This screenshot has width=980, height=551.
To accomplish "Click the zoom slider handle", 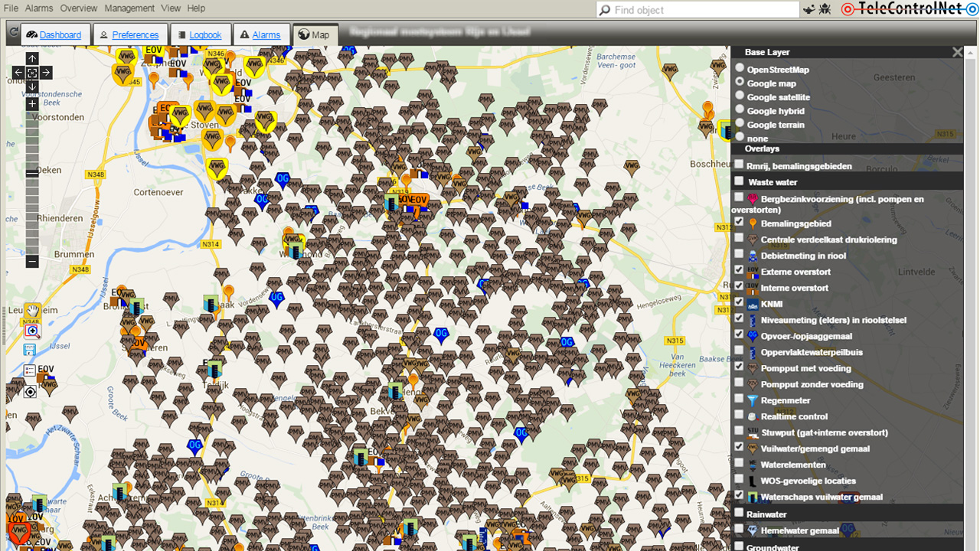I will (32, 173).
